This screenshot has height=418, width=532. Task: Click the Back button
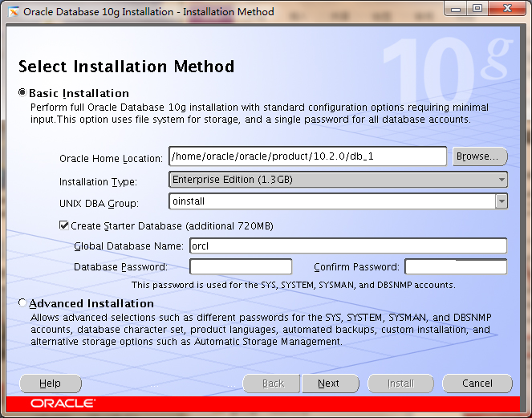tap(271, 384)
